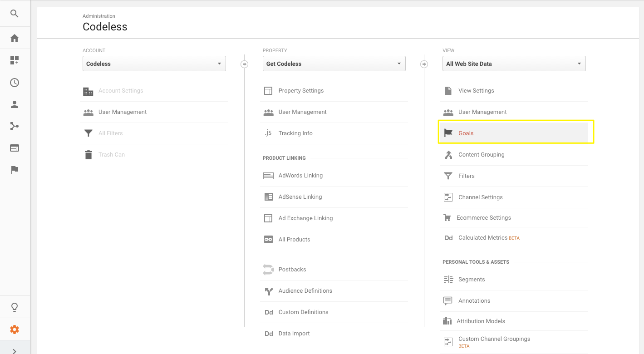Open Real-Time clock icon in sidebar
The width and height of the screenshot is (644, 354).
15,83
